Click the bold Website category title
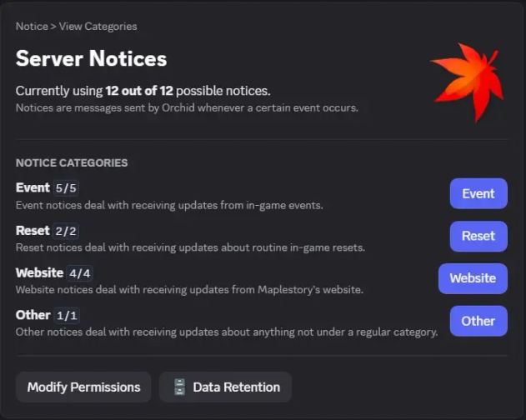The image size is (526, 420). [39, 272]
